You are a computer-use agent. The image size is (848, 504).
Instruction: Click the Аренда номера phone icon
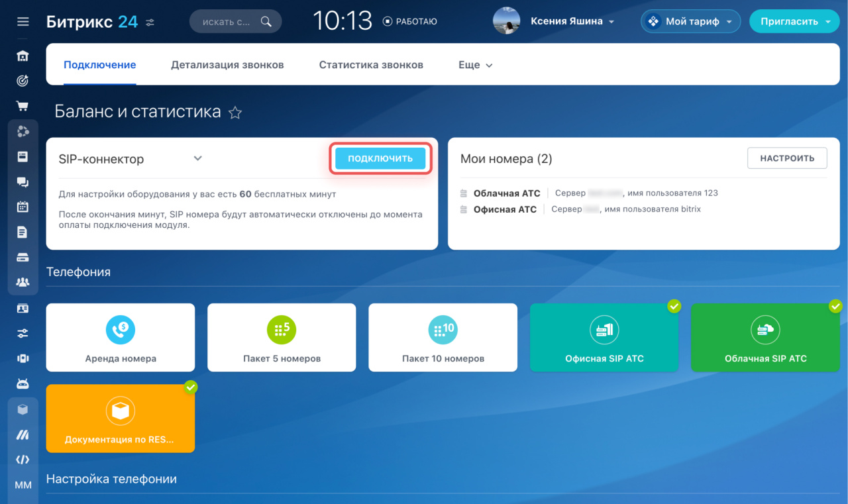pyautogui.click(x=120, y=329)
